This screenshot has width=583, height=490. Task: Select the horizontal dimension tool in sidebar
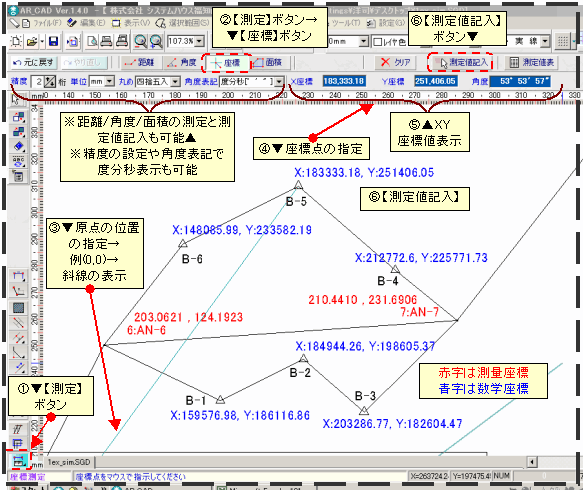[x=18, y=275]
